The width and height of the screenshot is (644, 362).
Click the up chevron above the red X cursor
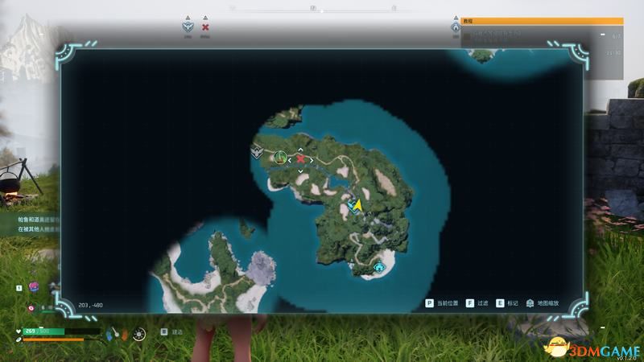click(300, 150)
